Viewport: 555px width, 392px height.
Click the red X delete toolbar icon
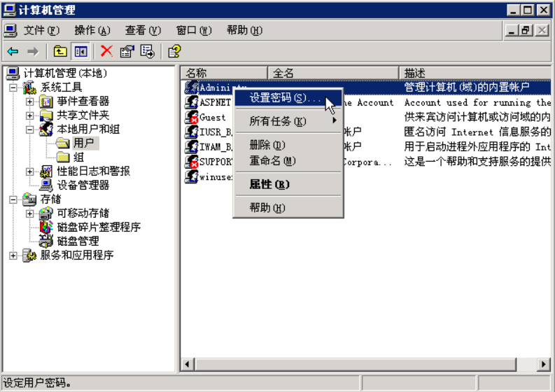click(x=106, y=51)
